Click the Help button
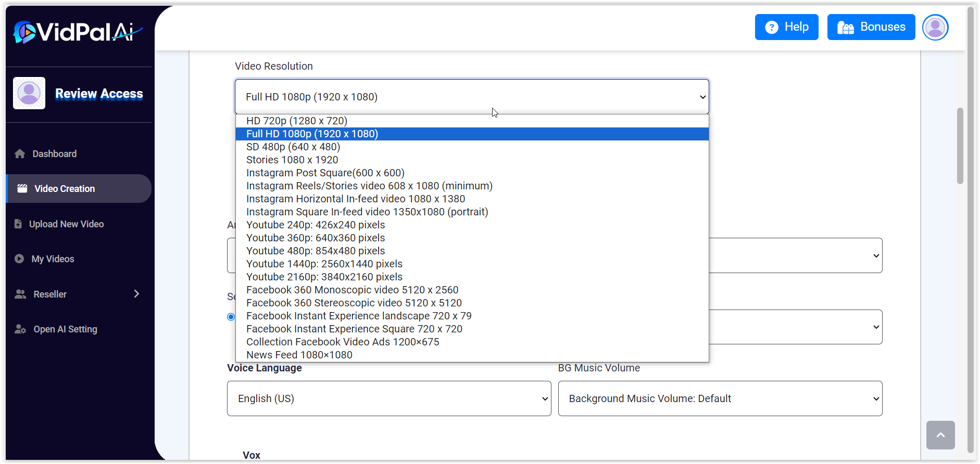980x464 pixels. click(787, 27)
